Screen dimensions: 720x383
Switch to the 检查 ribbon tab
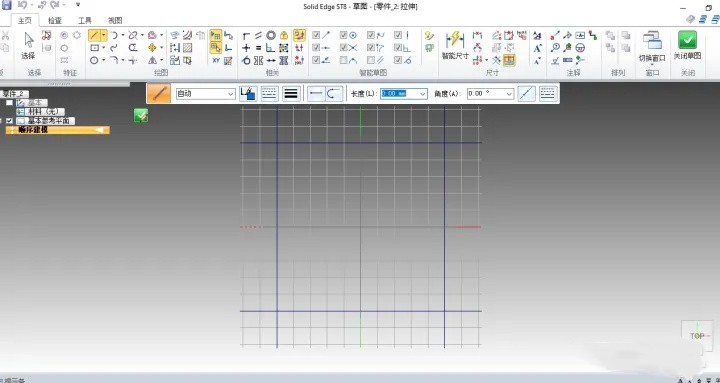point(55,20)
